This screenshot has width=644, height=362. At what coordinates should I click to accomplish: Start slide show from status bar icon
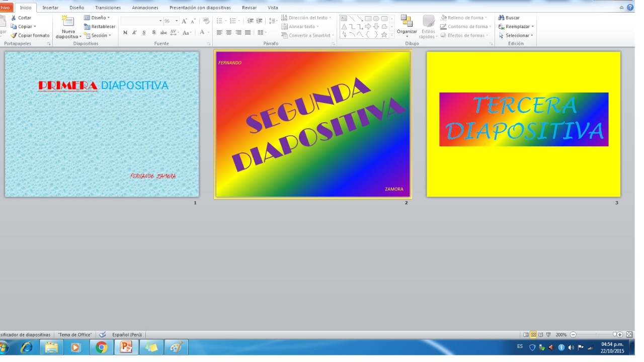548,334
